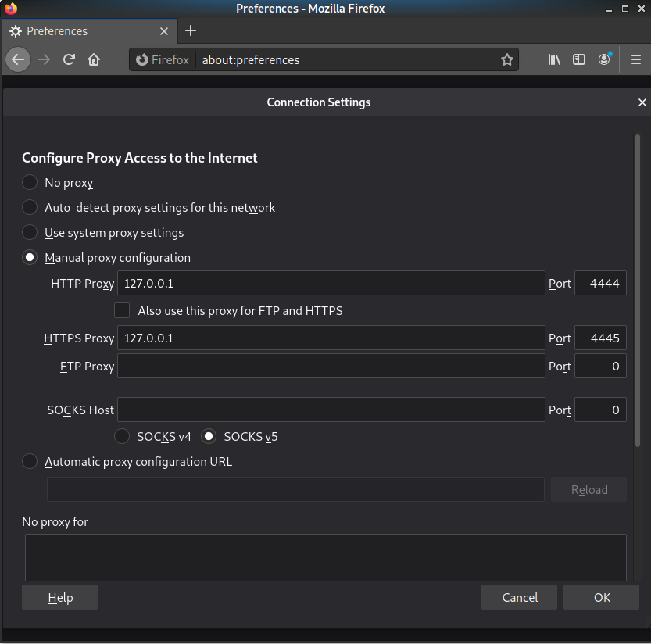Click the HTTPS Proxy address field

pos(331,338)
